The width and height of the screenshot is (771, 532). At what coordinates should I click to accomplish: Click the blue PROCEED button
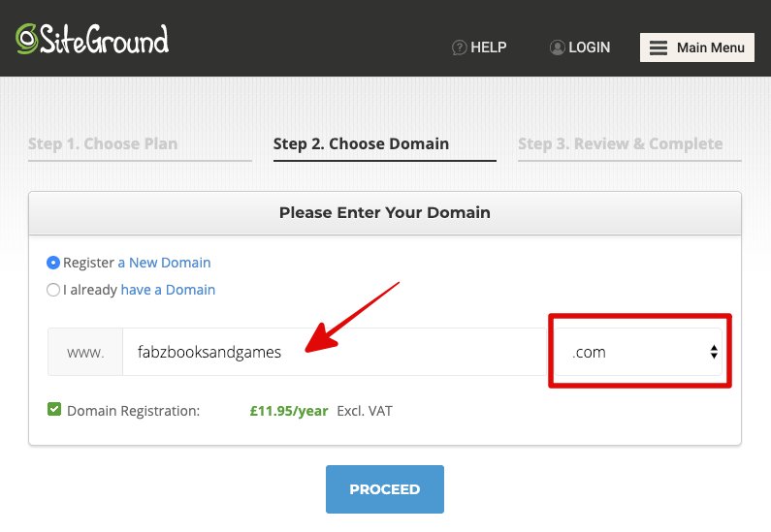click(385, 489)
